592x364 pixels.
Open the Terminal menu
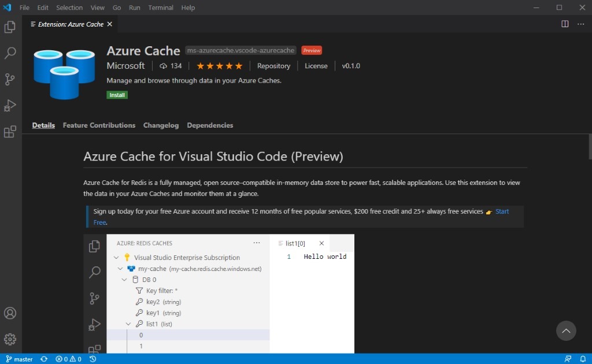pos(161,8)
